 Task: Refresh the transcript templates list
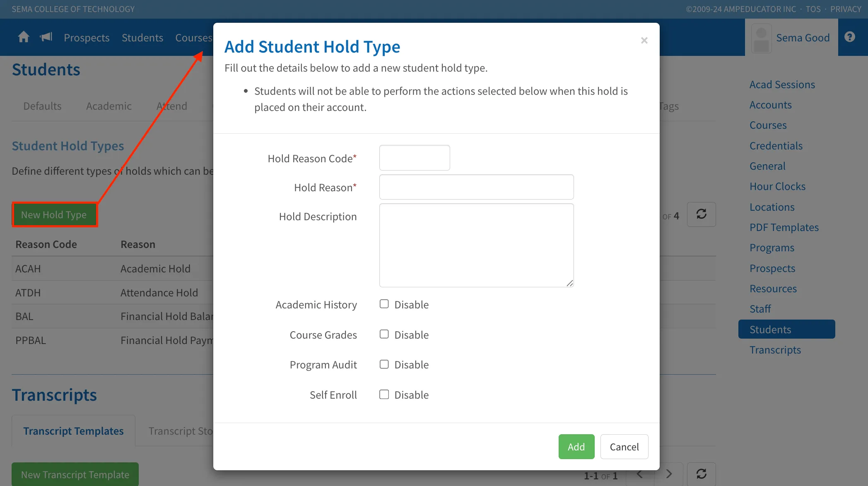pos(701,474)
